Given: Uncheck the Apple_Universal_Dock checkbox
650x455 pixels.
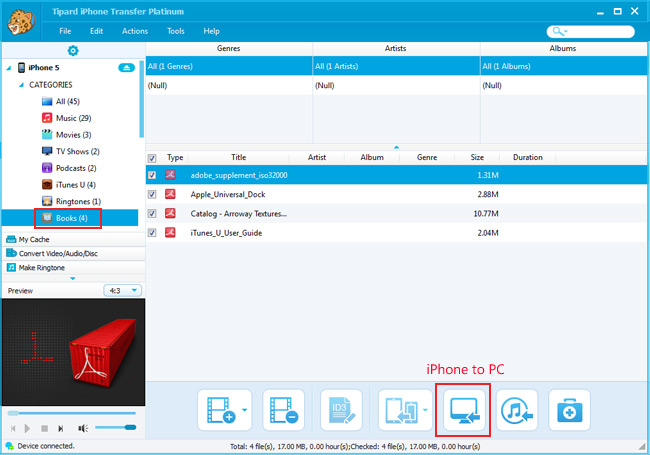Looking at the screenshot, I should coord(152,194).
